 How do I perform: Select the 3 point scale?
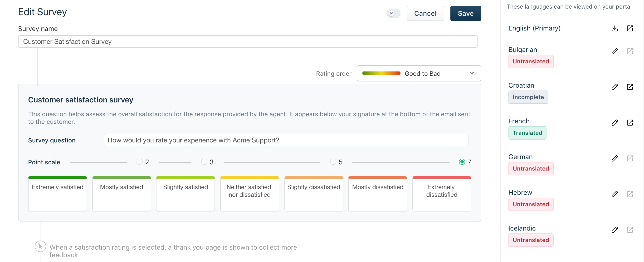coord(204,162)
